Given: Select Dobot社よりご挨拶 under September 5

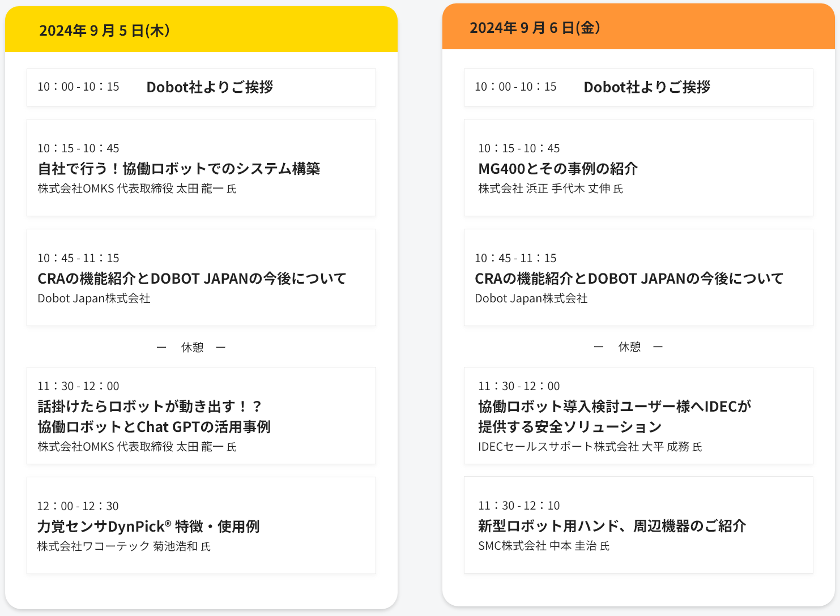Looking at the screenshot, I should coord(210,87).
